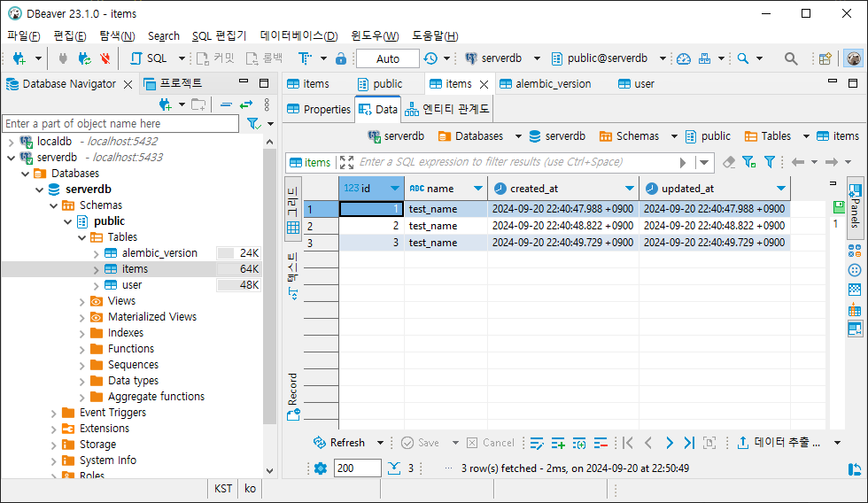Click the erase filter eraser icon
The image size is (868, 503).
729,162
